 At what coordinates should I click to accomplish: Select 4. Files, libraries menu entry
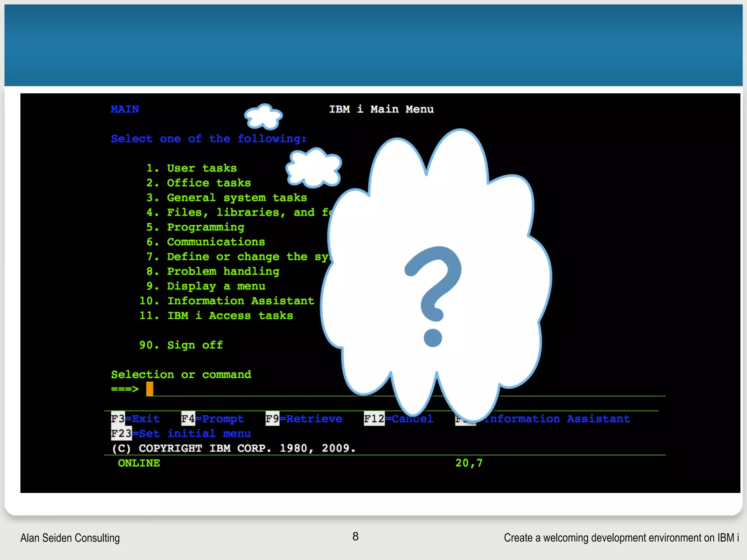(239, 212)
